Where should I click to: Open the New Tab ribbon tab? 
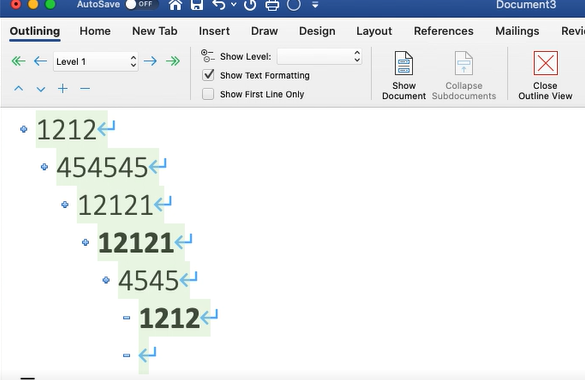(x=155, y=31)
